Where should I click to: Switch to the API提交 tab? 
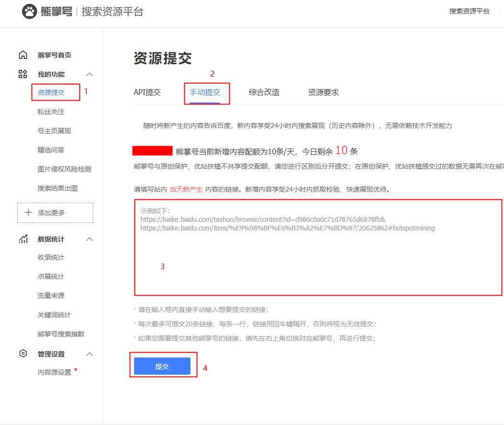click(x=147, y=92)
